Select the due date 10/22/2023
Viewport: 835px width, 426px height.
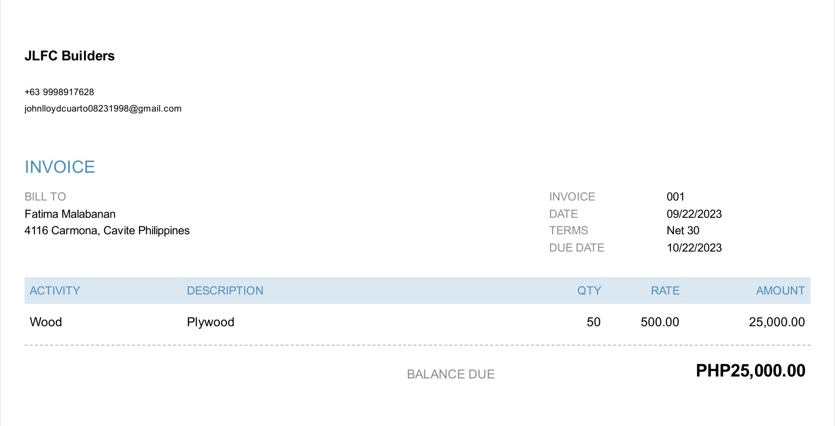click(x=694, y=248)
